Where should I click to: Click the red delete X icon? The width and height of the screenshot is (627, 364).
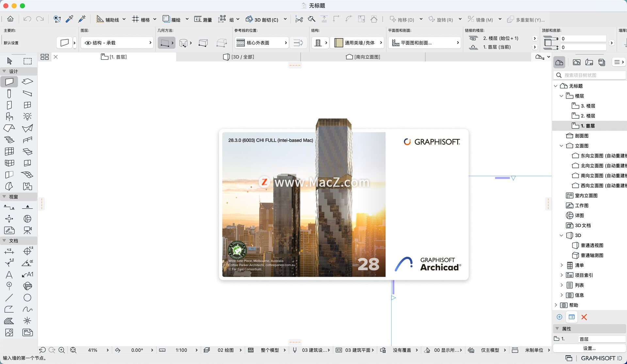tap(584, 317)
